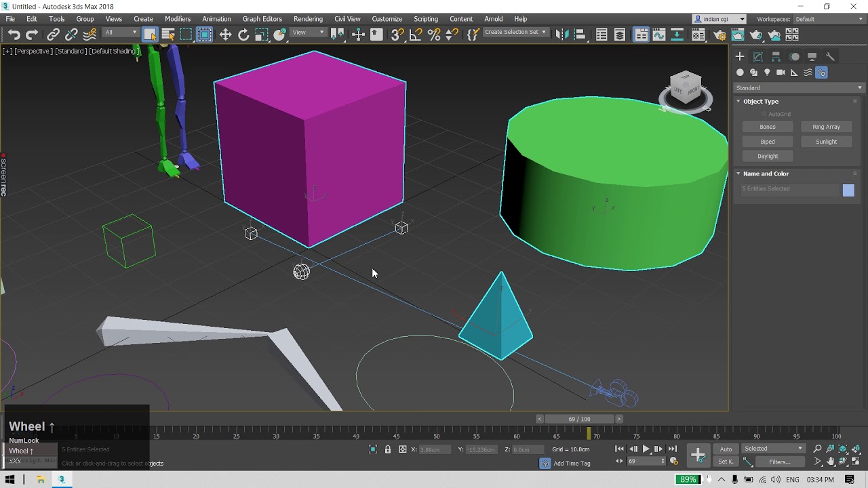Open the Schematic View icon
The image size is (868, 488).
pyautogui.click(x=677, y=35)
